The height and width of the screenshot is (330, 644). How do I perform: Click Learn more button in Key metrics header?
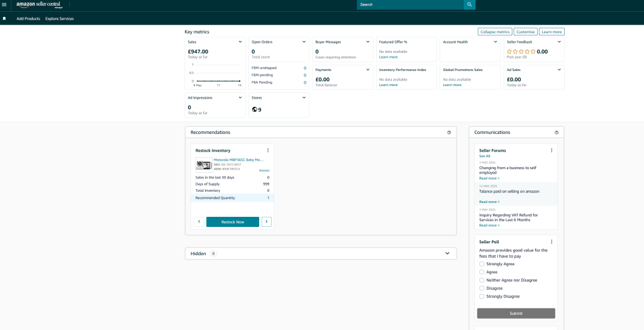pyautogui.click(x=552, y=31)
